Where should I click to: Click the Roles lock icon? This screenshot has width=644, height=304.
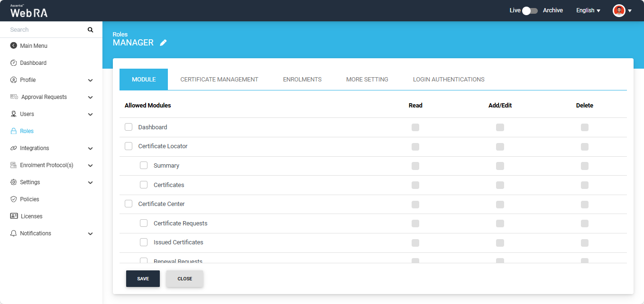point(13,131)
